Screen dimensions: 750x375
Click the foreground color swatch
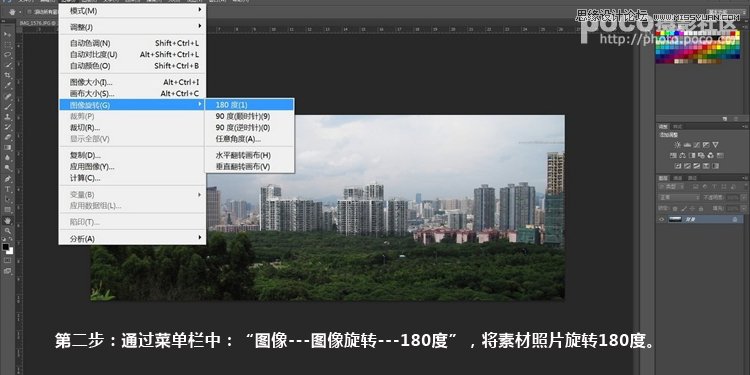point(6,247)
